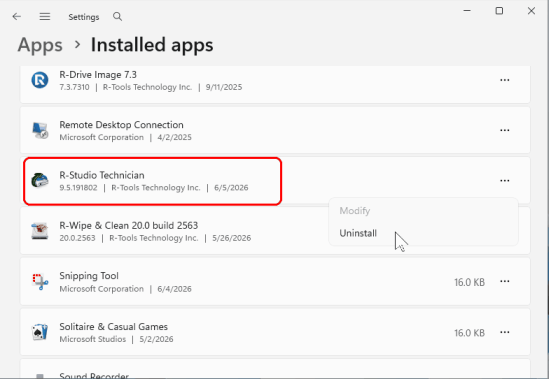Maximize the Settings window

(499, 11)
